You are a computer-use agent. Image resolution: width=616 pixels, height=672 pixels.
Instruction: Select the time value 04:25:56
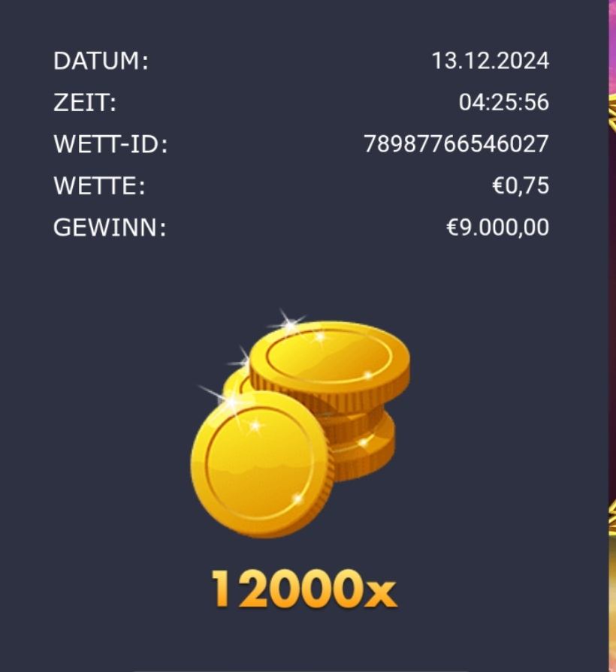click(503, 102)
